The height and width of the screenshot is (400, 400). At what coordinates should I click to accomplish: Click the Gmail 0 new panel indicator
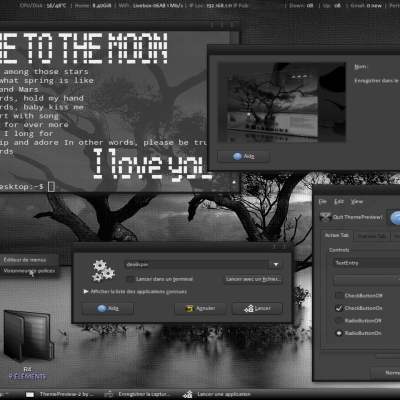[366, 6]
